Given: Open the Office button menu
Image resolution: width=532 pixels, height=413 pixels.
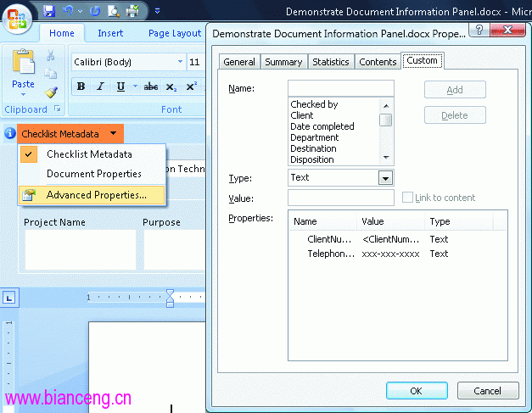Looking at the screenshot, I should (x=17, y=18).
